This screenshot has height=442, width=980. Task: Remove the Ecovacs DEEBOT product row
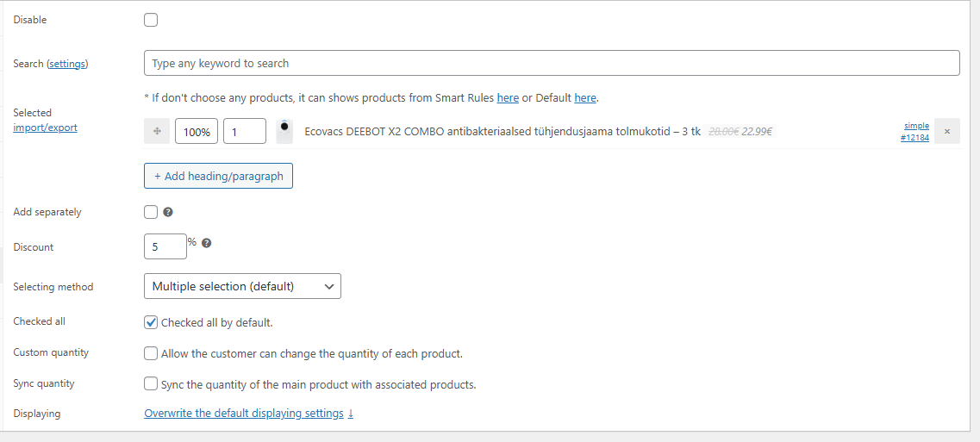[x=946, y=132]
